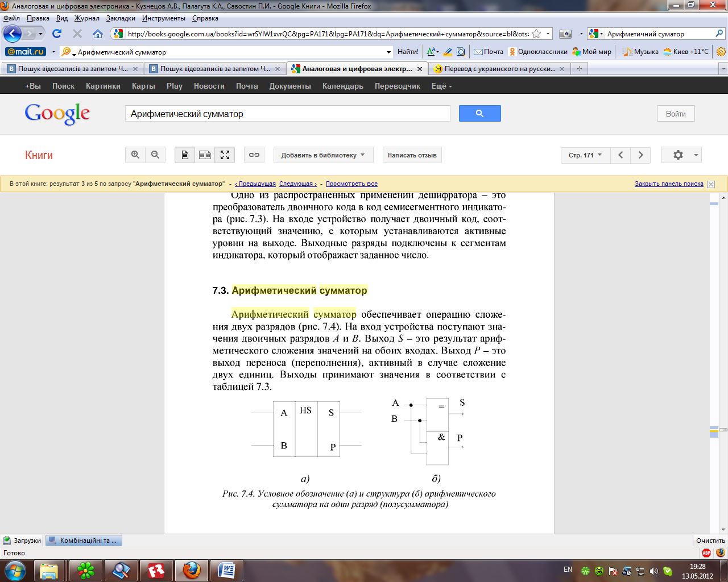Screen dimensions: 728x582
Task: Toggle full screen book view
Action: pos(225,155)
